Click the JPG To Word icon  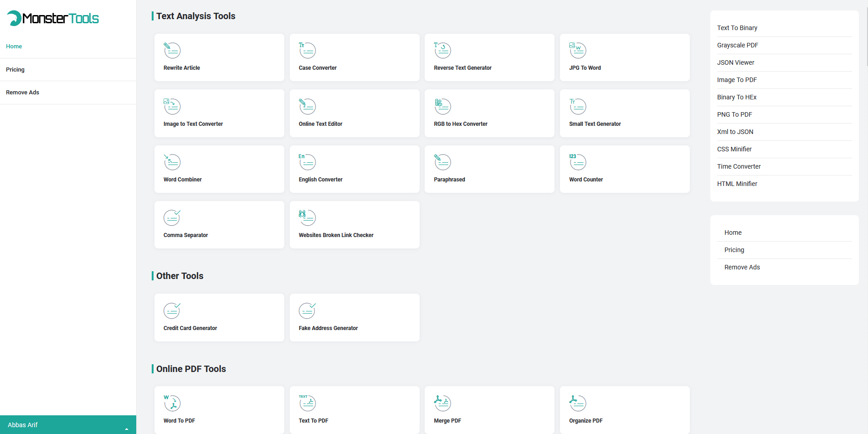pos(577,50)
